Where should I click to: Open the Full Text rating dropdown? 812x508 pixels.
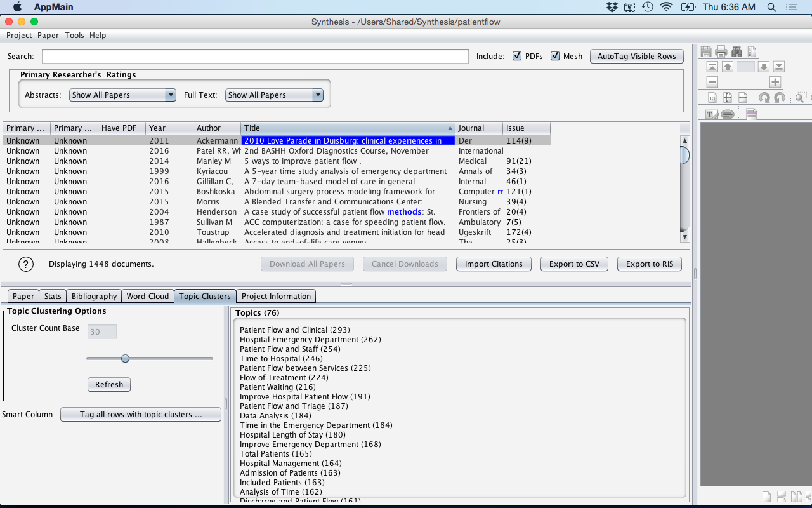274,95
